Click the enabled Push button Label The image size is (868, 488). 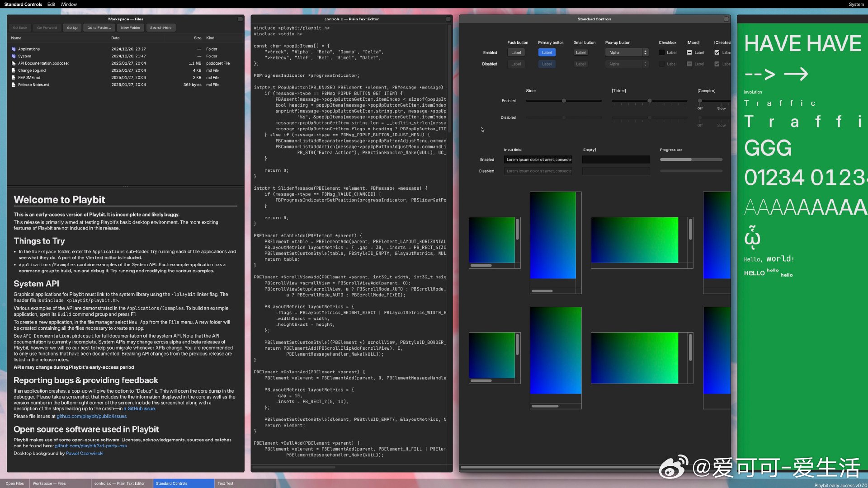[x=516, y=52]
